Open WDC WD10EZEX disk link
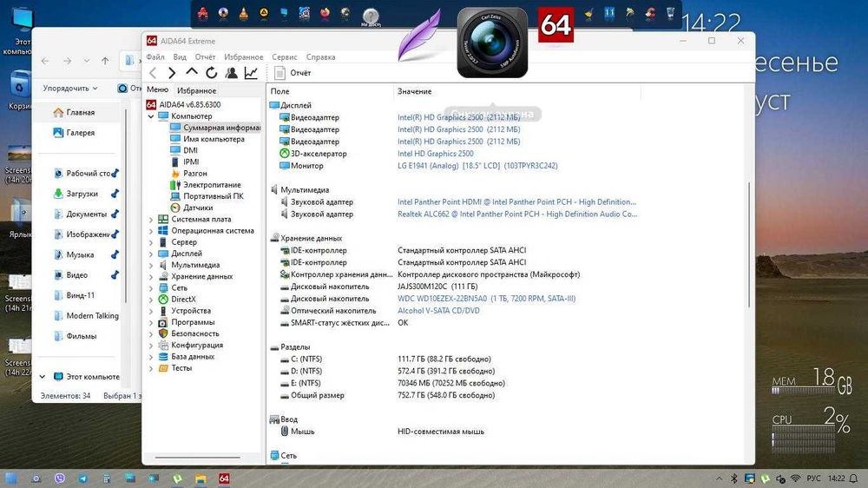This screenshot has width=868, height=488. coord(486,299)
